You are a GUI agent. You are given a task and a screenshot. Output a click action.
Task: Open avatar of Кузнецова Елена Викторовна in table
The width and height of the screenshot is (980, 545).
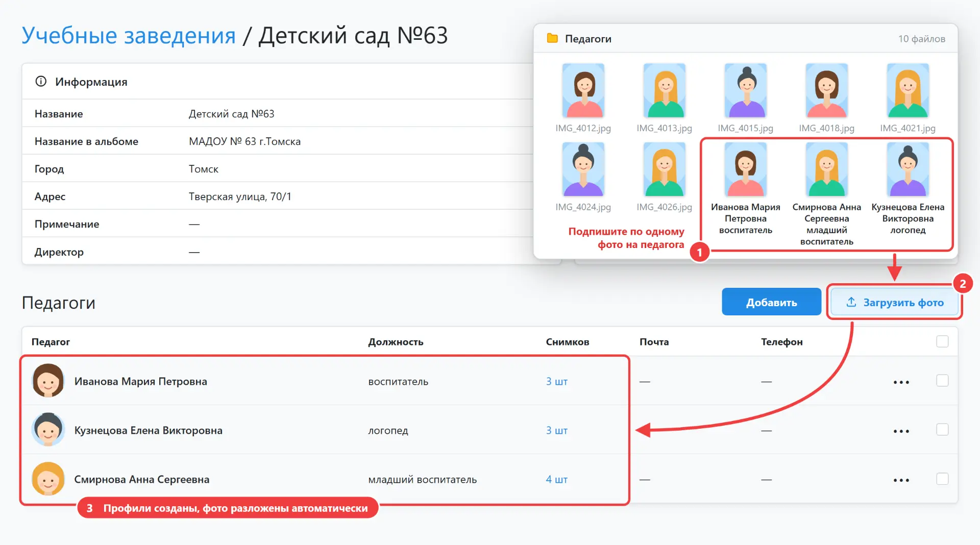point(48,430)
